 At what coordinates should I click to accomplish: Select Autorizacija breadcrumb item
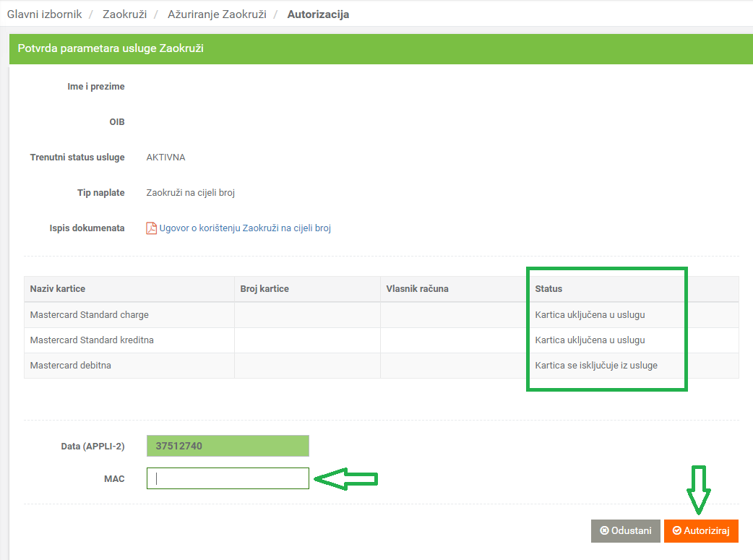(318, 14)
